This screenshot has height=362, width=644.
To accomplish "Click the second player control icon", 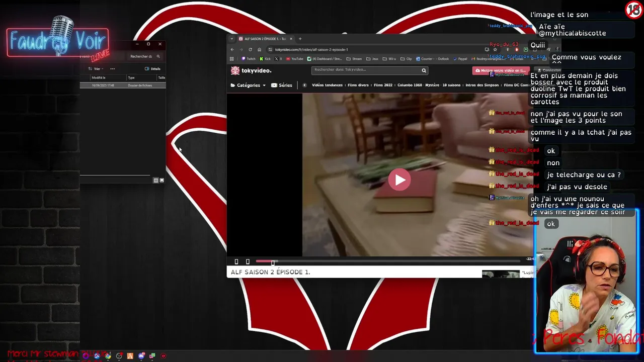I will [248, 261].
